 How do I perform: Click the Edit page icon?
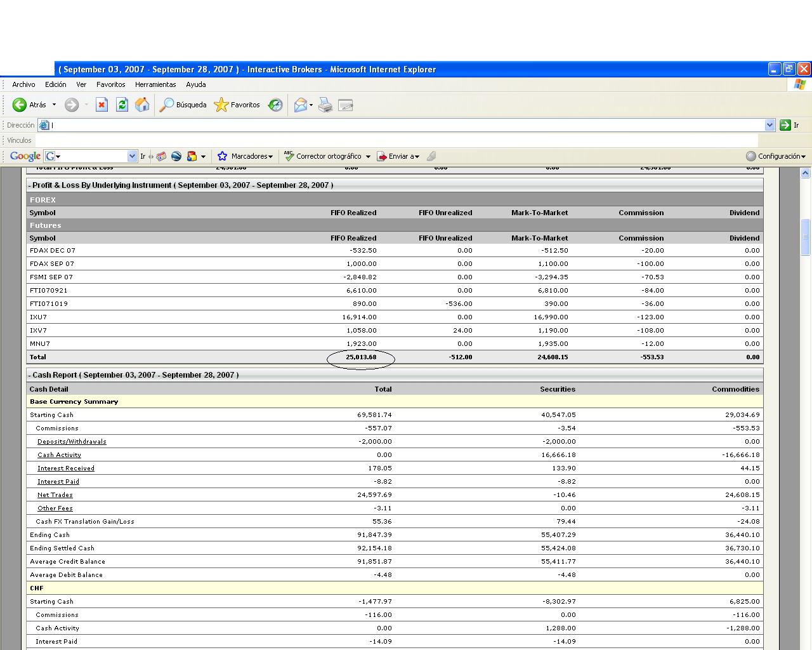[346, 105]
